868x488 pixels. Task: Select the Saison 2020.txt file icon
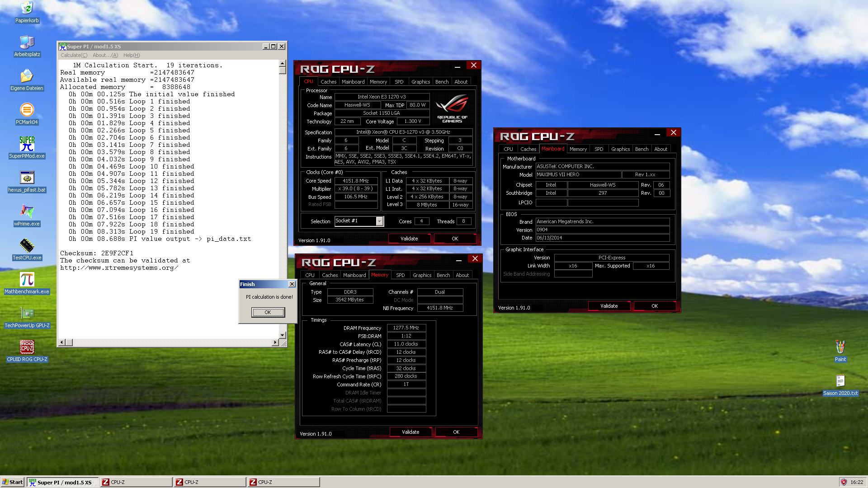(840, 385)
